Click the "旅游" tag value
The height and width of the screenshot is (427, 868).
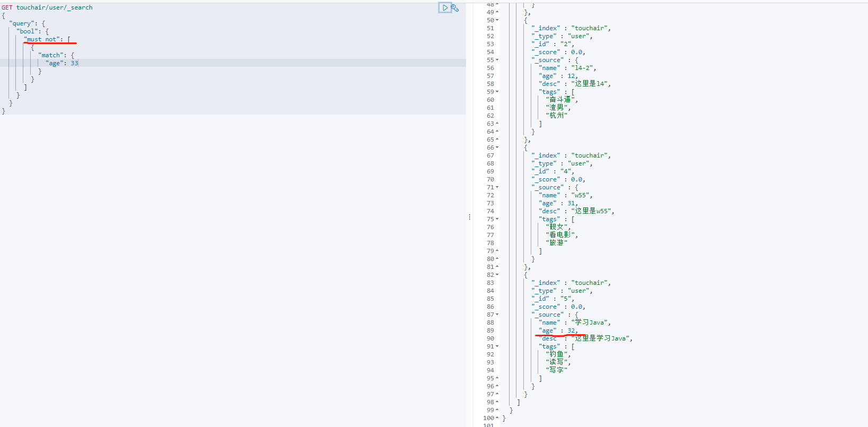click(x=556, y=243)
